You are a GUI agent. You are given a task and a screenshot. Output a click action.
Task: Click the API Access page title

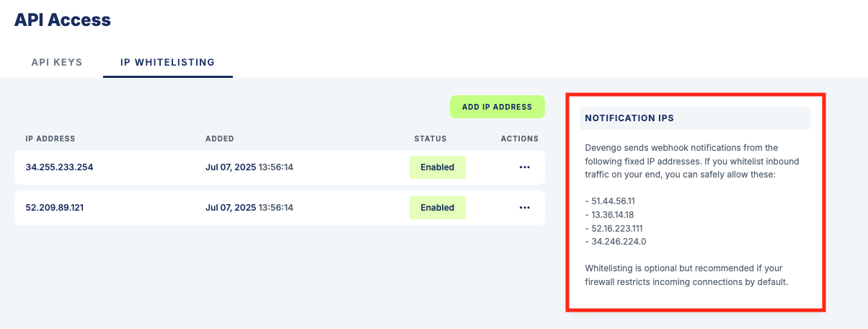pos(63,20)
